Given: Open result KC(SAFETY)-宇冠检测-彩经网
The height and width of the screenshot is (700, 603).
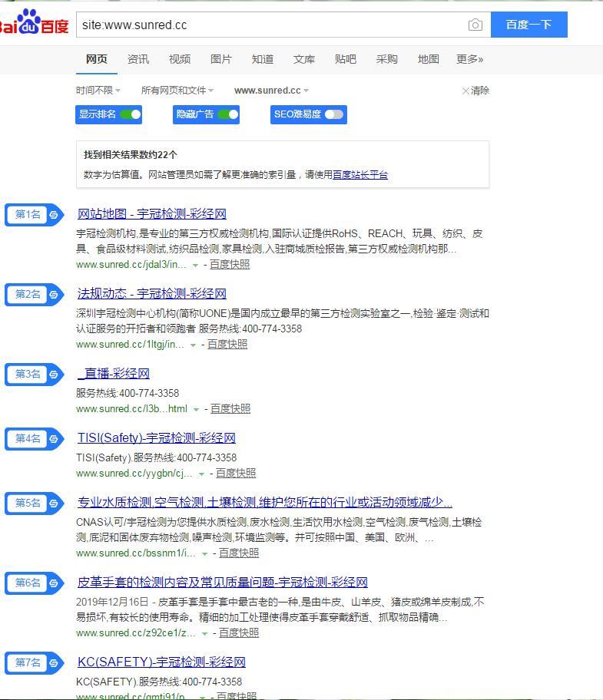Looking at the screenshot, I should pos(161,662).
